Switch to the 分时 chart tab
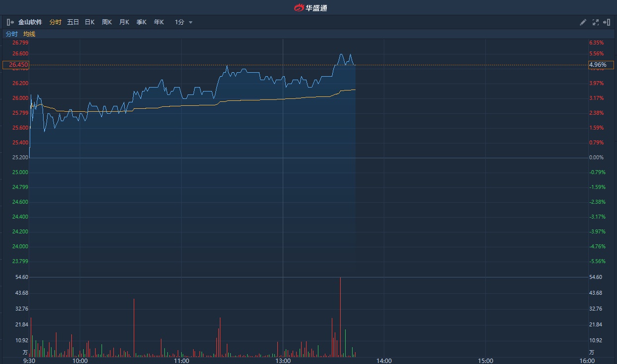Image resolution: width=617 pixels, height=364 pixels. [x=55, y=22]
